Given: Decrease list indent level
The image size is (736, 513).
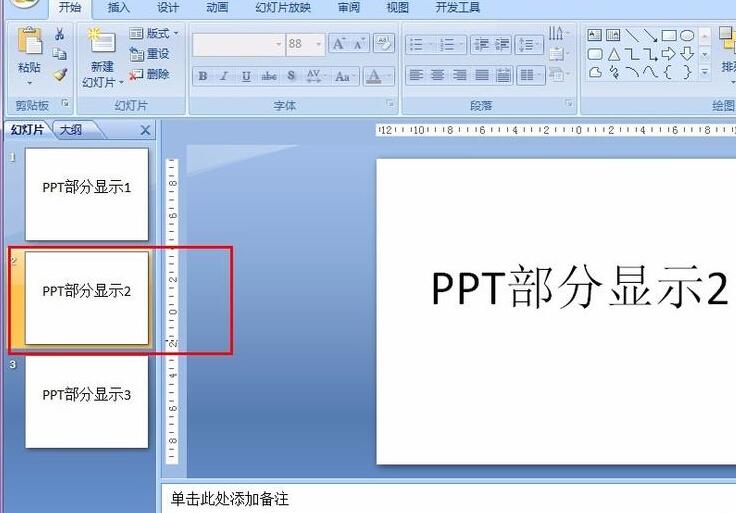Looking at the screenshot, I should click(x=481, y=45).
